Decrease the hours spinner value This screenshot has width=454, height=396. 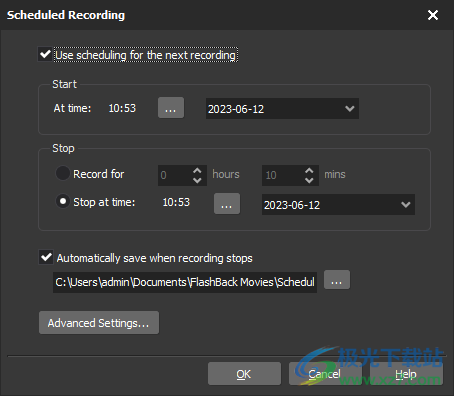[197, 180]
